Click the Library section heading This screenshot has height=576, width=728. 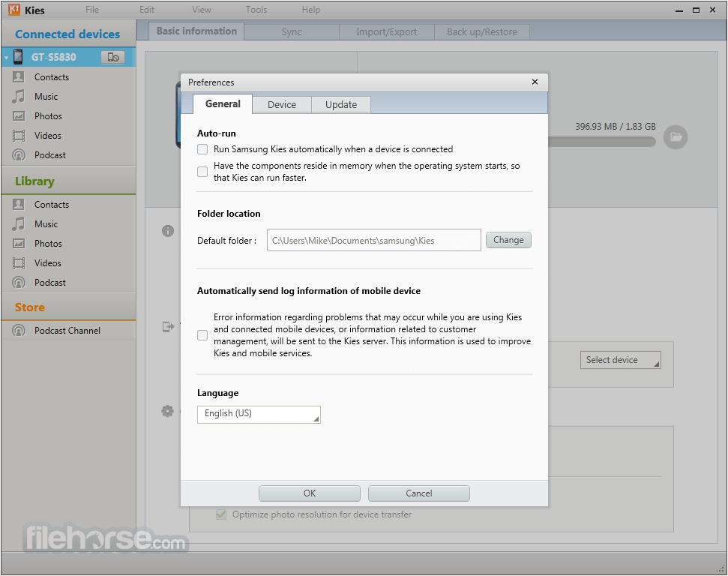tap(34, 181)
